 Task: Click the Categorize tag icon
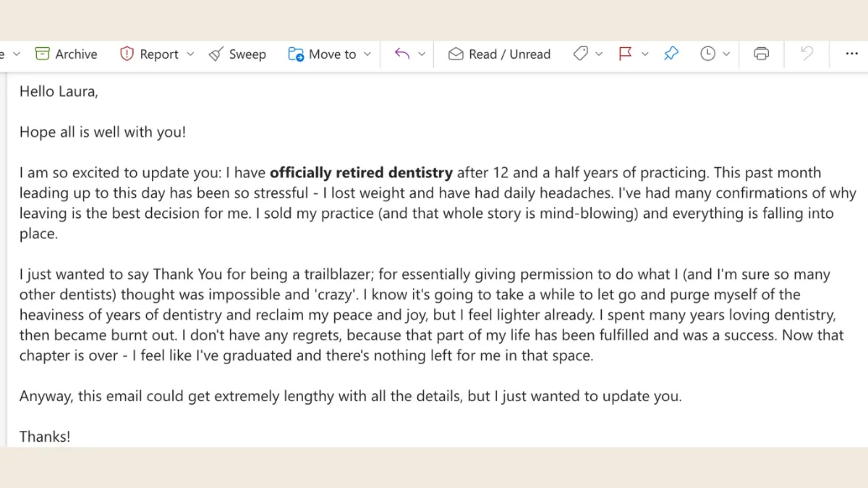tap(580, 54)
